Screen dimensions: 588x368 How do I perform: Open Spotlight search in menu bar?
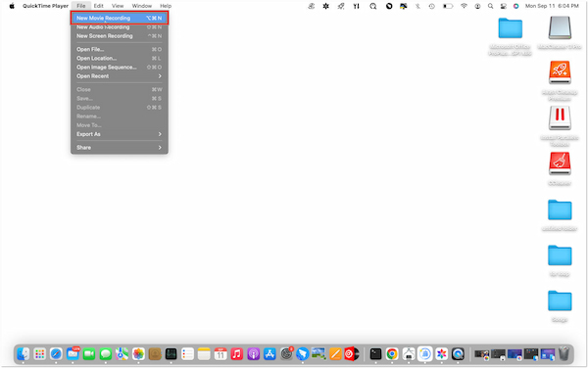point(490,6)
